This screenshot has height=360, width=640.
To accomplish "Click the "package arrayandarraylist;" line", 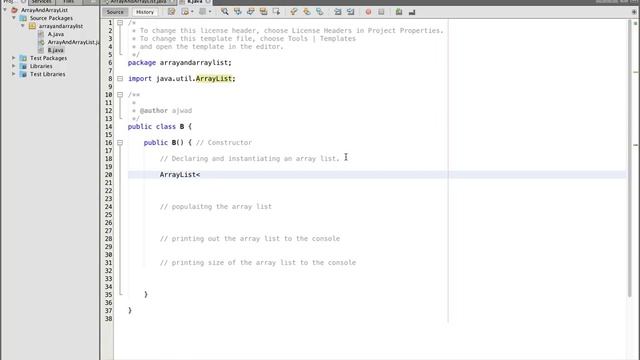I will [x=180, y=62].
